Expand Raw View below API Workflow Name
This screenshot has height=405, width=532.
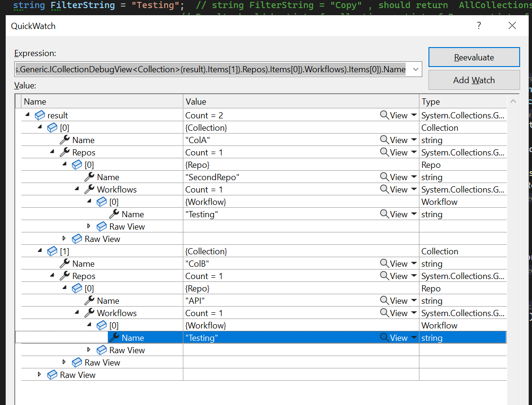click(x=89, y=350)
